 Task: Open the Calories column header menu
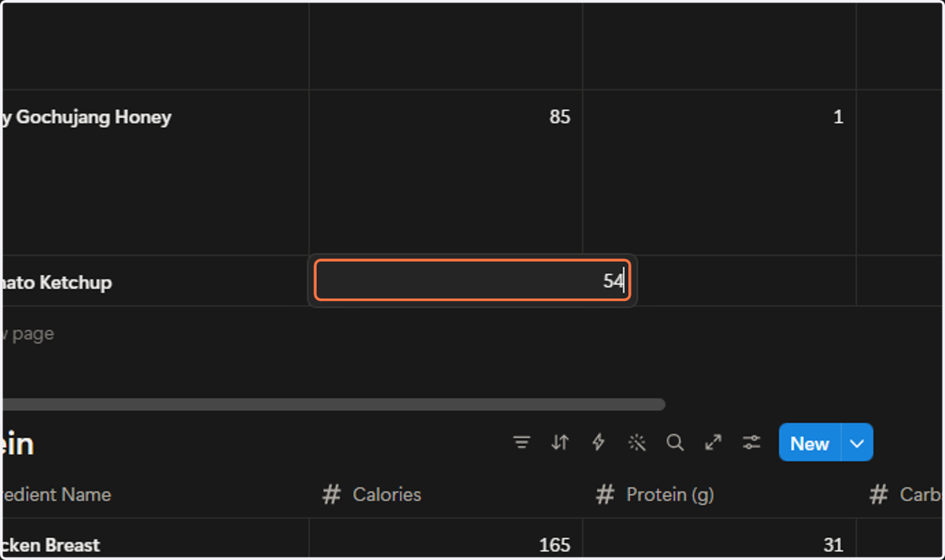[x=446, y=495]
